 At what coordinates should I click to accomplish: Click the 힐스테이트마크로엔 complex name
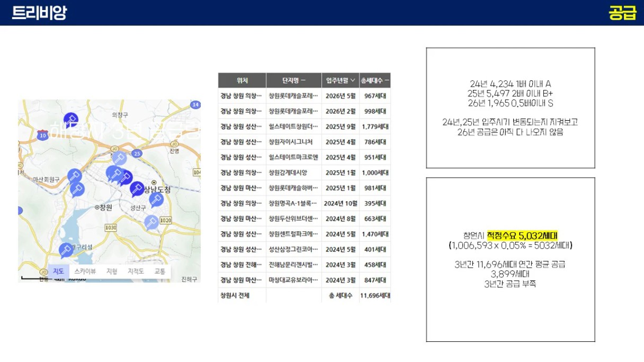click(293, 157)
